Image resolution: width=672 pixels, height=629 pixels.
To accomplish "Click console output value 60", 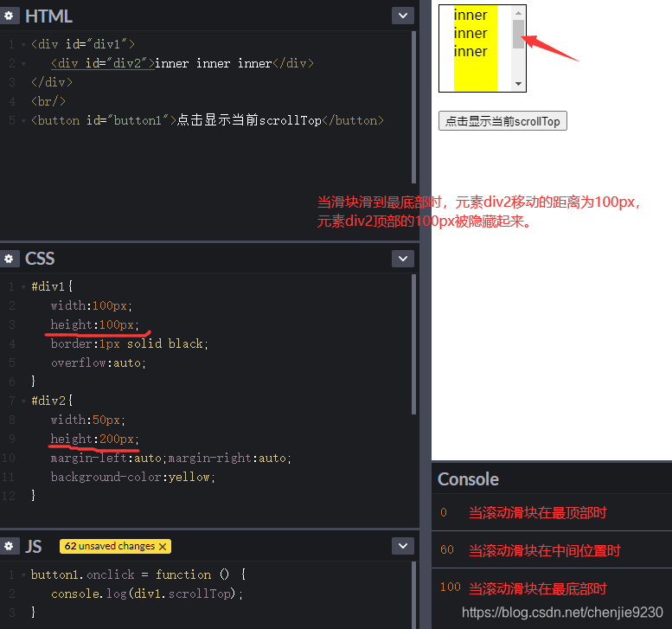I will (447, 549).
